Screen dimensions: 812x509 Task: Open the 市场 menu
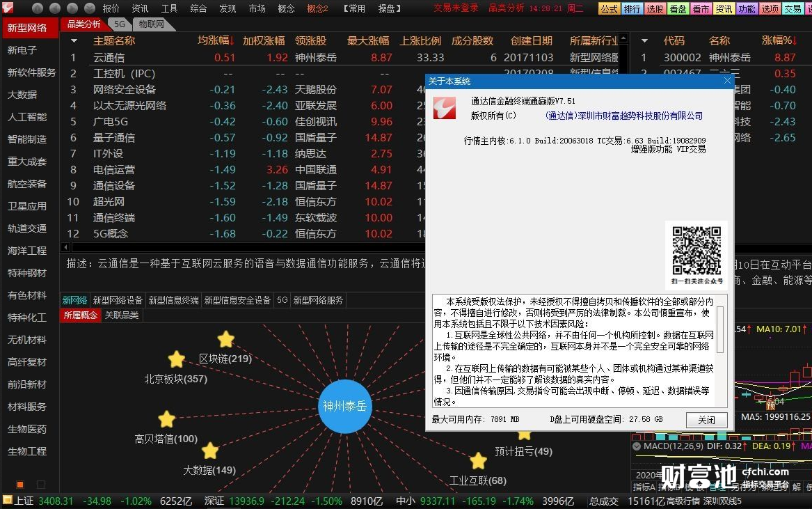tap(257, 8)
